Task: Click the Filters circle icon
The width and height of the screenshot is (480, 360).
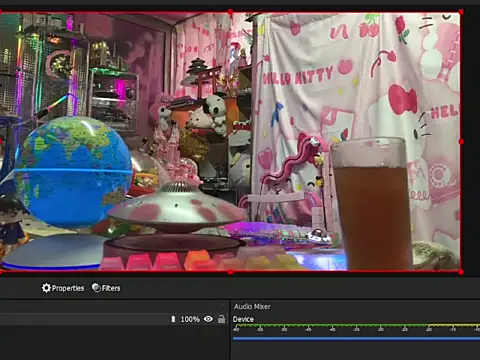Action: [96, 288]
